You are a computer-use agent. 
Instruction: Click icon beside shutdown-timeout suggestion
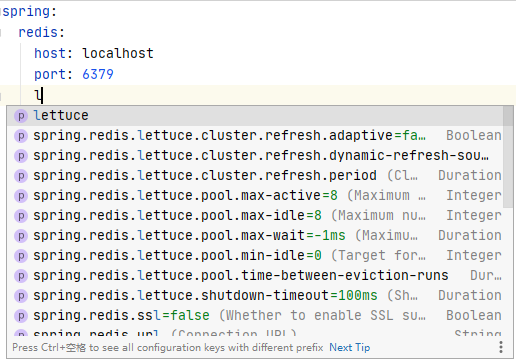click(x=21, y=296)
